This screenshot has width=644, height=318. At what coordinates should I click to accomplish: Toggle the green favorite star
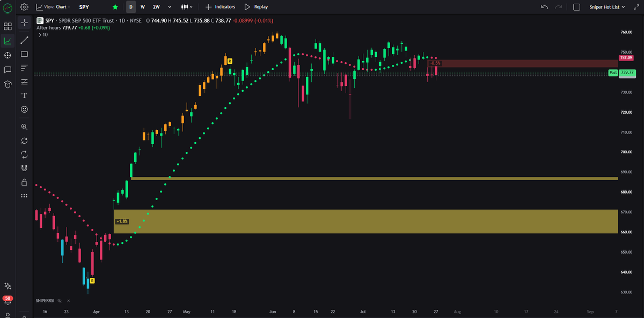point(115,7)
